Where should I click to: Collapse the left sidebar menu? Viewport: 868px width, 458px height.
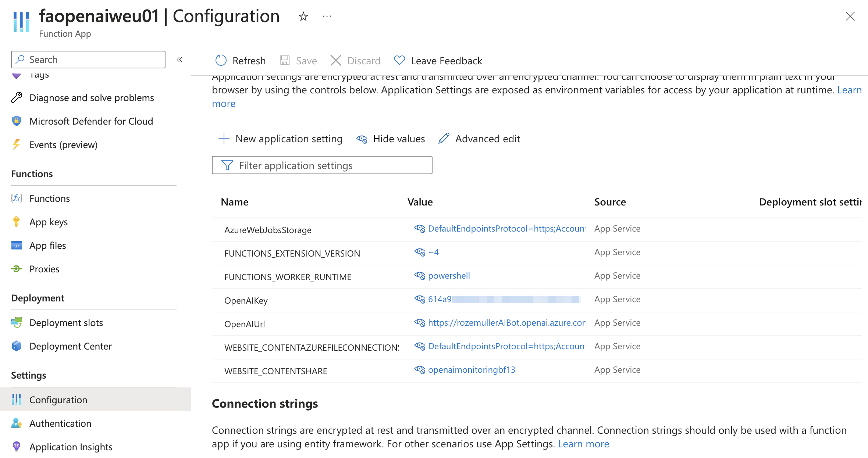[x=179, y=60]
